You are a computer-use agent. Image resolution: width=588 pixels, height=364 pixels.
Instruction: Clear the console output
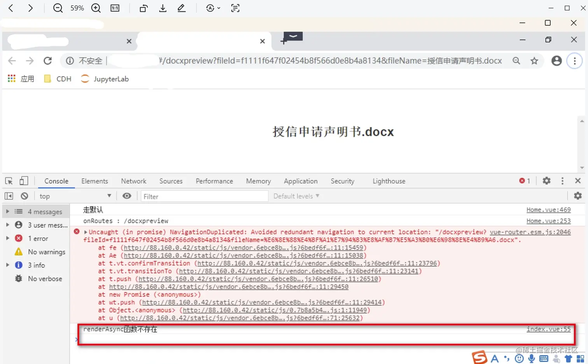point(24,196)
